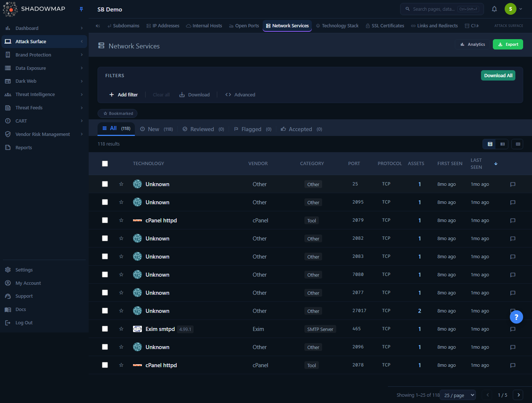Expand Vendor Risk Management section

point(44,134)
